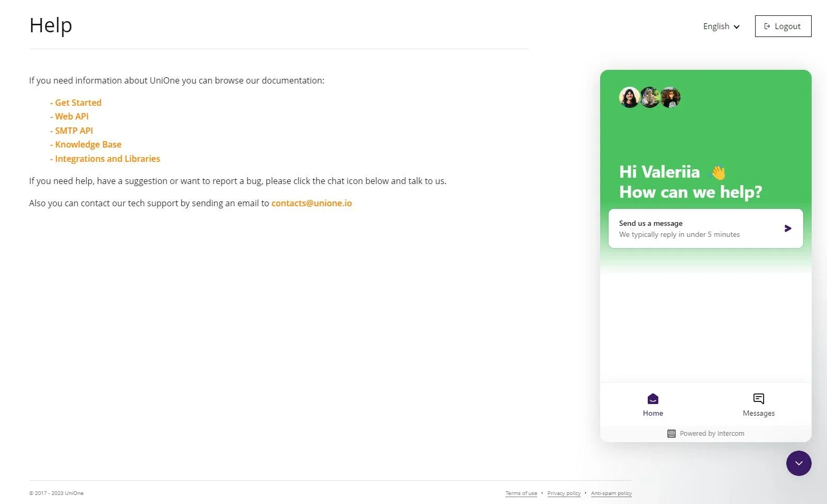Switch to the Messages tab in chat
827x504 pixels.
point(759,405)
